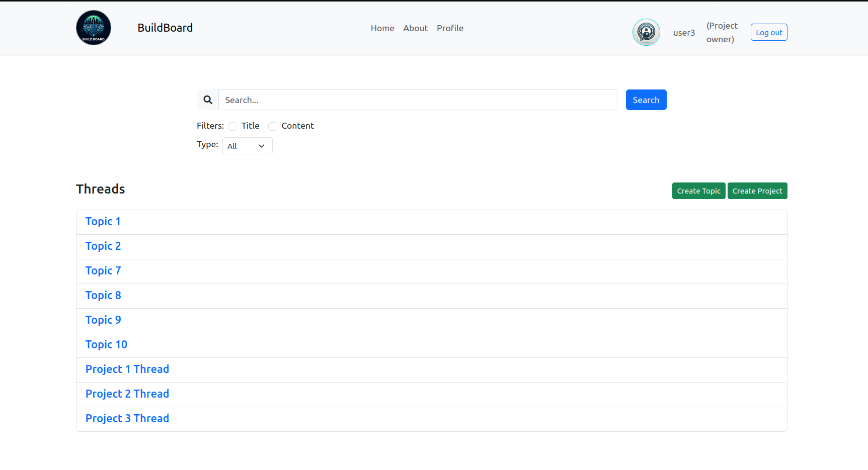Viewport: 868px width, 470px height.
Task: Open the Project 3 Thread link
Action: tap(127, 419)
